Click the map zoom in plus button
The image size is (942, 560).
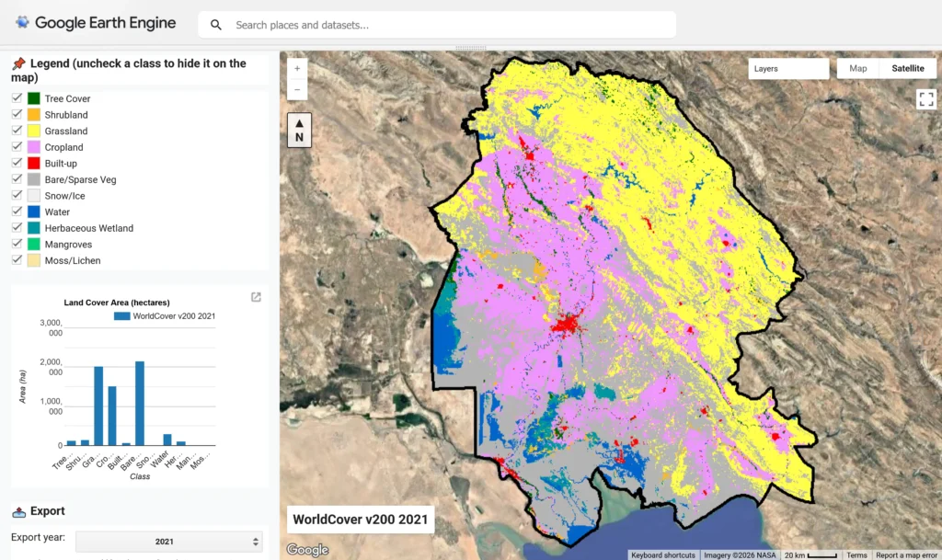point(297,68)
